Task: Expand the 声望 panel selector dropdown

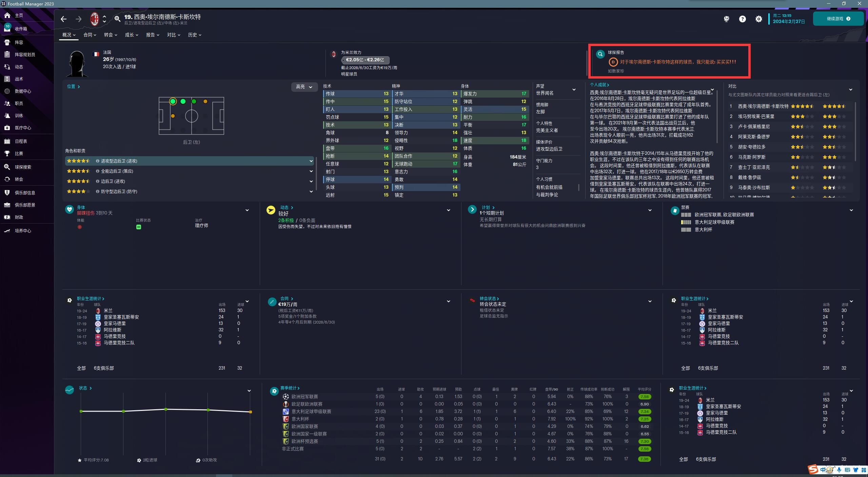Action: (574, 90)
